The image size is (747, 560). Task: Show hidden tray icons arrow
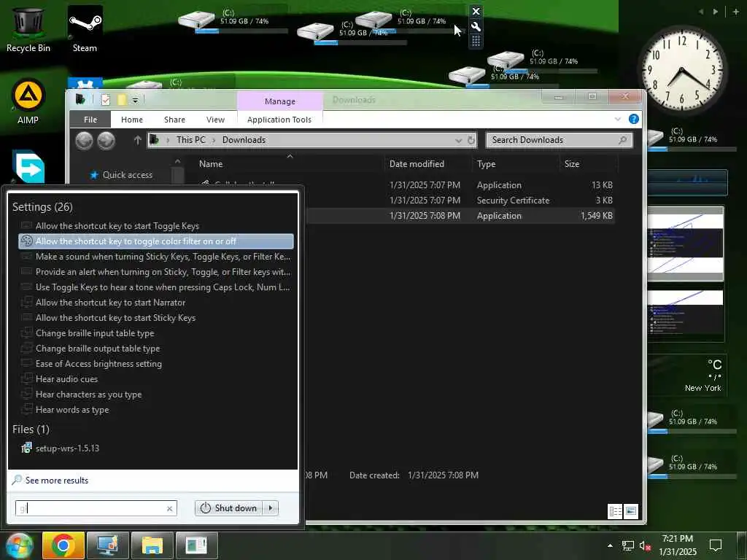coord(610,545)
